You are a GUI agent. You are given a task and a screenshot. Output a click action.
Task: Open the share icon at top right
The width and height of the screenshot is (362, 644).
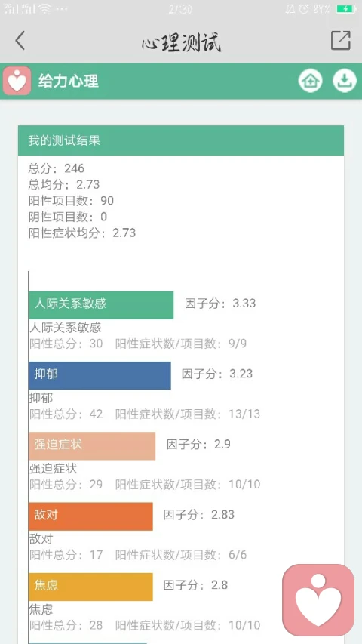[341, 40]
